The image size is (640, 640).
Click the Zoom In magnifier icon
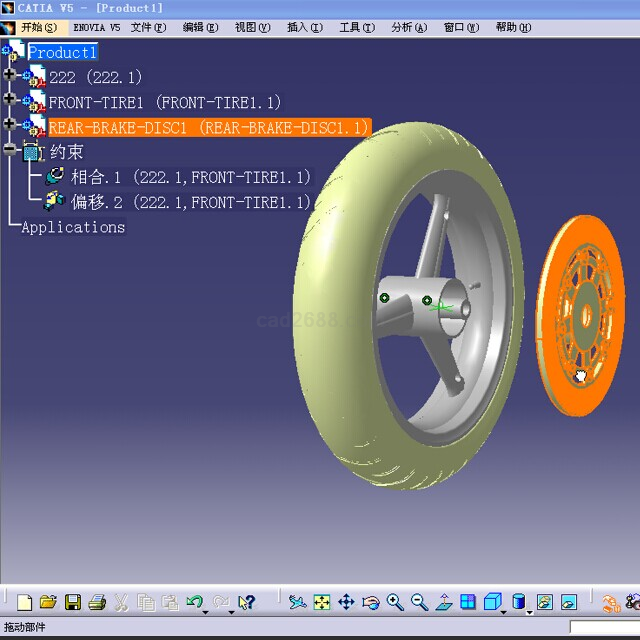[x=395, y=602]
